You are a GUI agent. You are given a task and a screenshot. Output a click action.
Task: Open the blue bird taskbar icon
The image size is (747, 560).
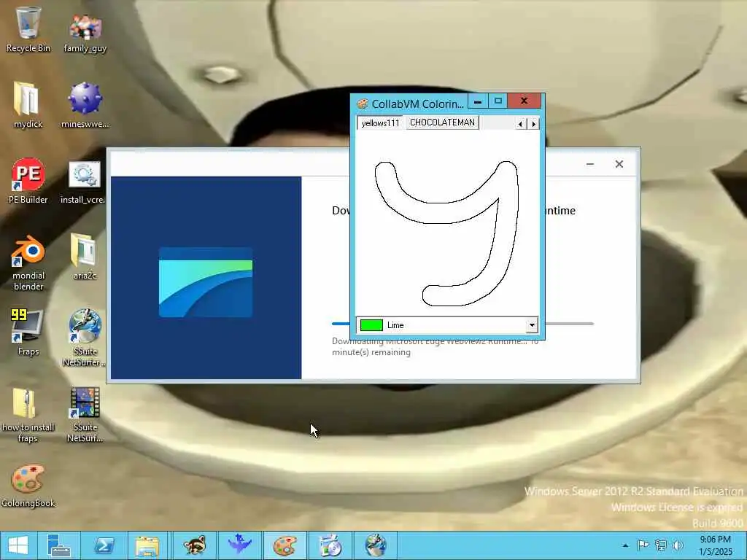point(239,545)
